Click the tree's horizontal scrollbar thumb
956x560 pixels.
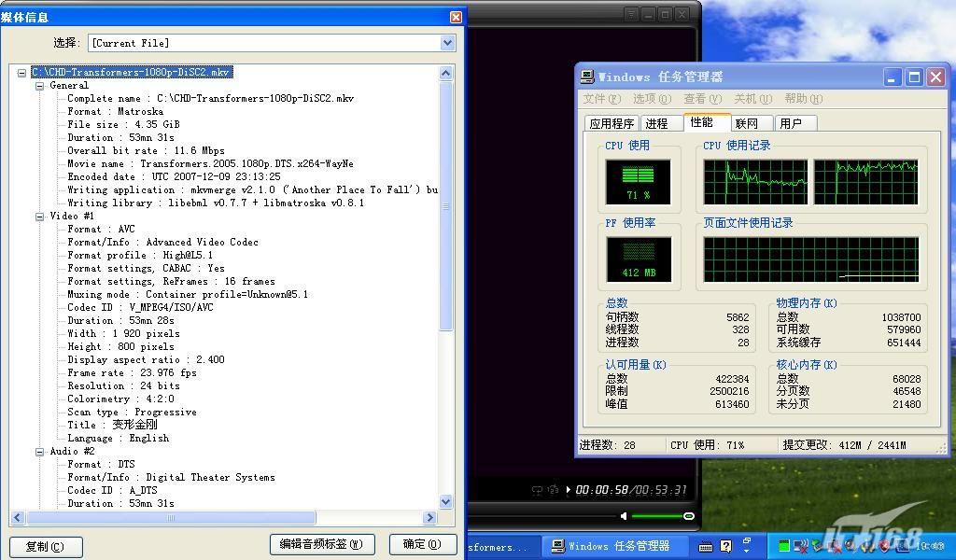[172, 517]
